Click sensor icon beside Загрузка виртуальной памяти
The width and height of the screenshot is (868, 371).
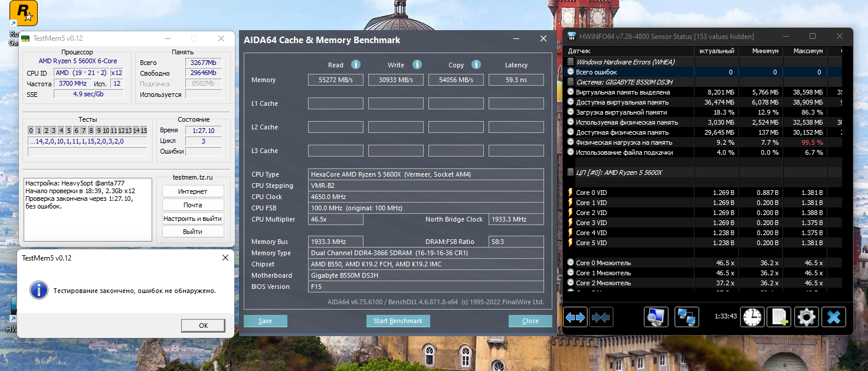pyautogui.click(x=570, y=112)
